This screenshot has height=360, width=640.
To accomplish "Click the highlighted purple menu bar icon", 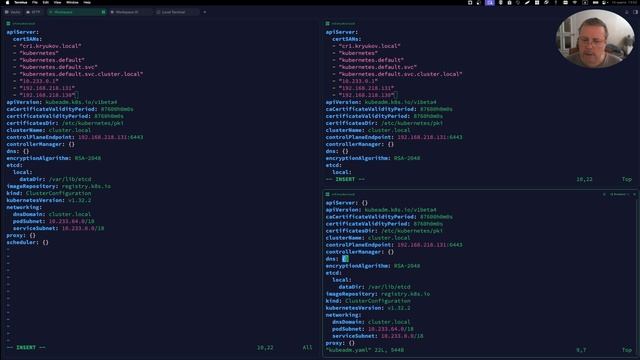I will coord(489,2).
